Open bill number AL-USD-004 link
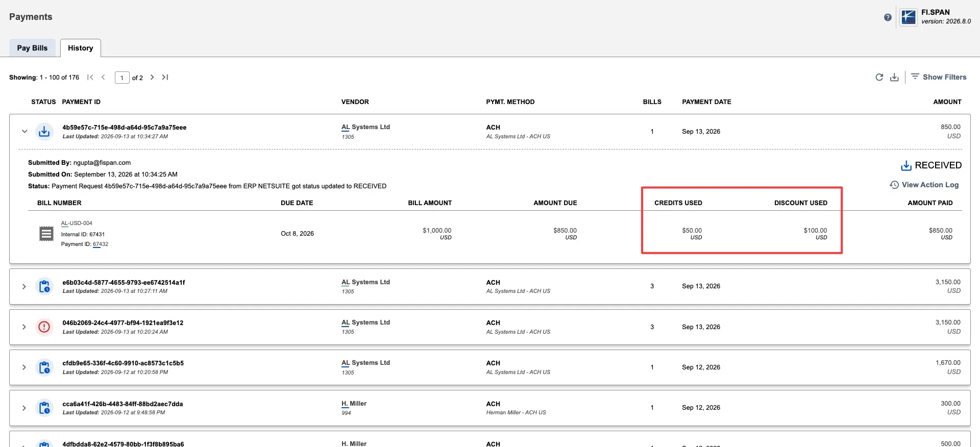The width and height of the screenshot is (980, 447). tap(77, 224)
